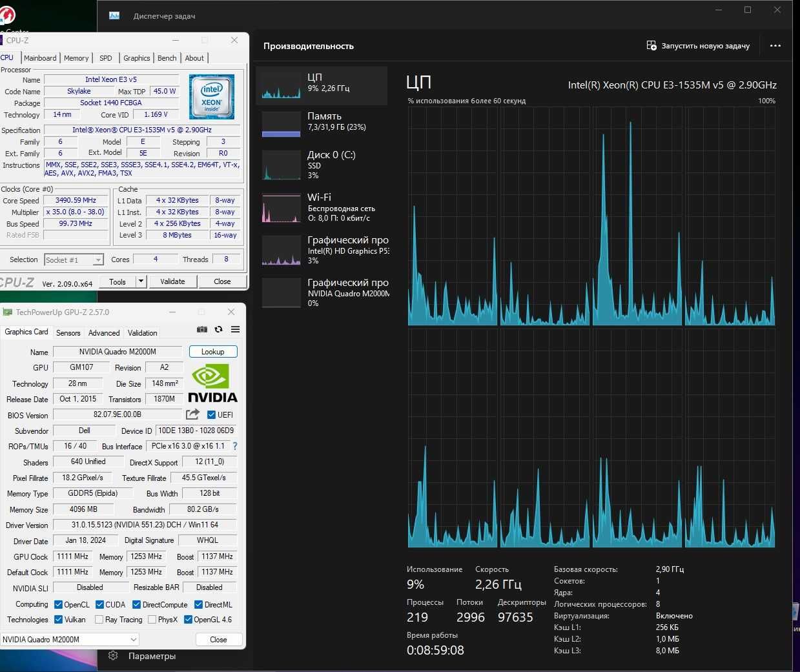The height and width of the screenshot is (672, 800).
Task: Open Параметры in Task Manager
Action: pyautogui.click(x=152, y=656)
